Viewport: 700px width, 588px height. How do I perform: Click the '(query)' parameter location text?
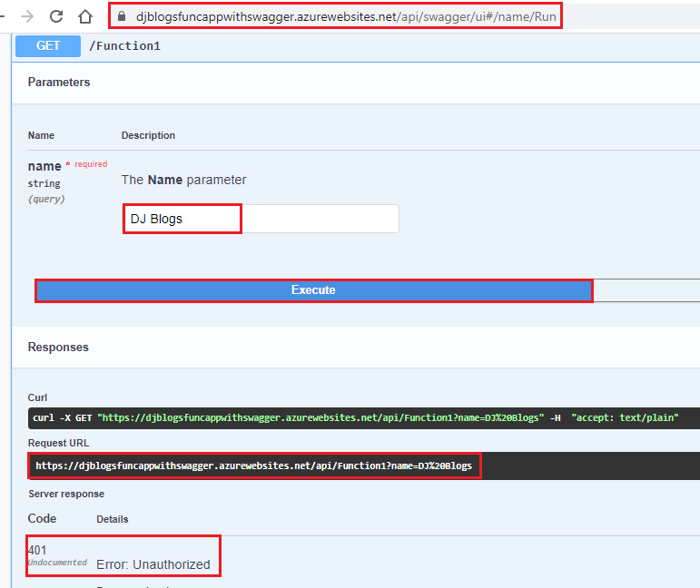click(46, 199)
